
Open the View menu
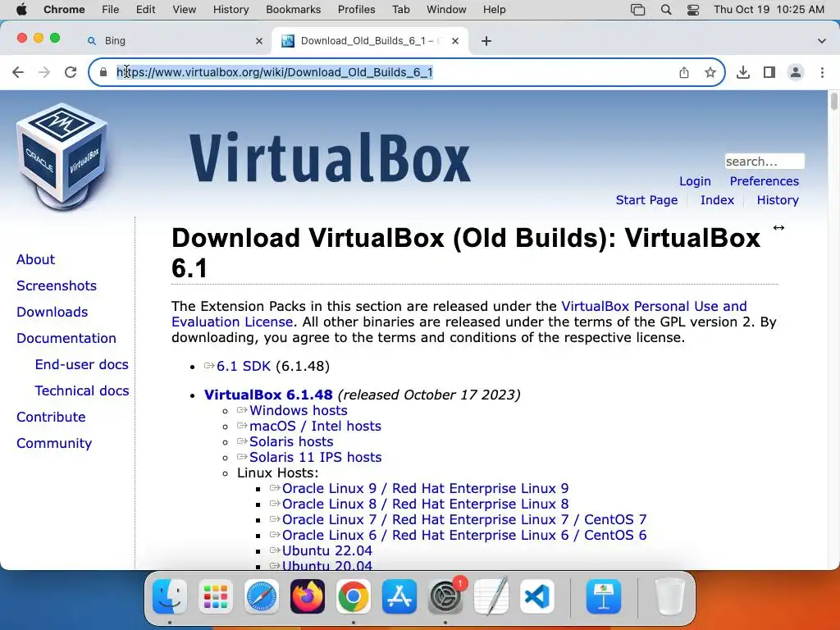point(185,10)
